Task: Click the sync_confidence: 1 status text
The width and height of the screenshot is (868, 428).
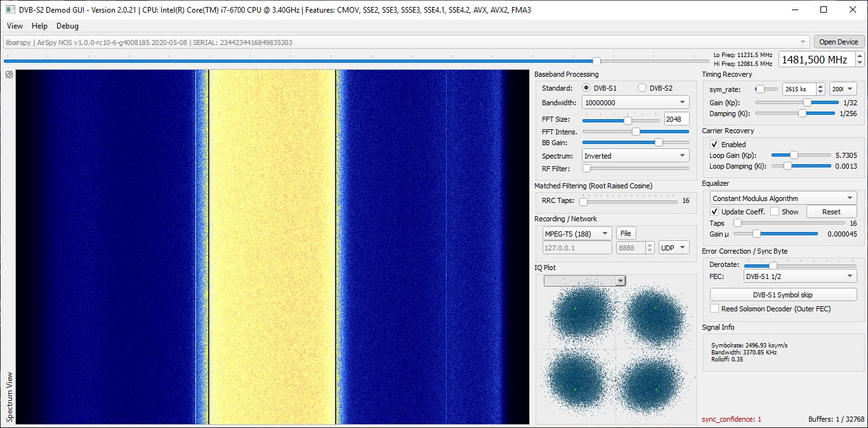Action: [731, 419]
